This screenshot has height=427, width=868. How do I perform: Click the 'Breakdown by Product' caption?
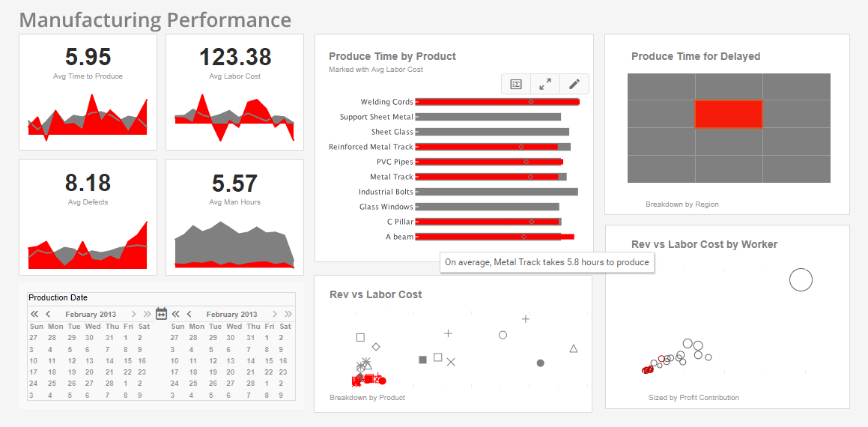click(x=368, y=398)
